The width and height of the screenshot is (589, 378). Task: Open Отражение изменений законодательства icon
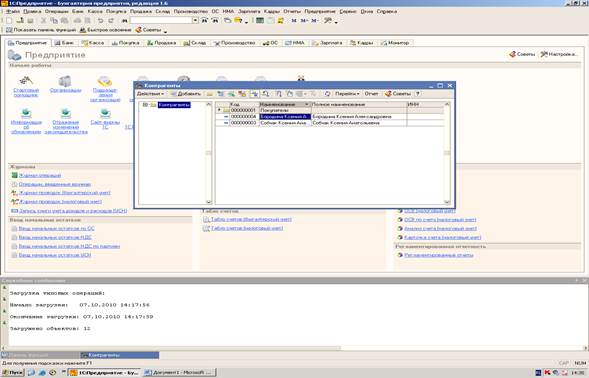pyautogui.click(x=66, y=113)
